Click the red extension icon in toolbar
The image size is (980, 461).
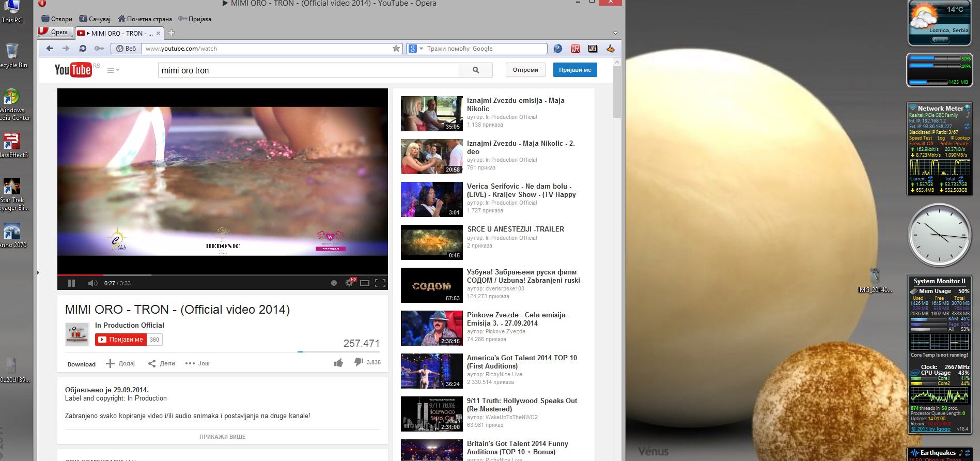coord(575,49)
